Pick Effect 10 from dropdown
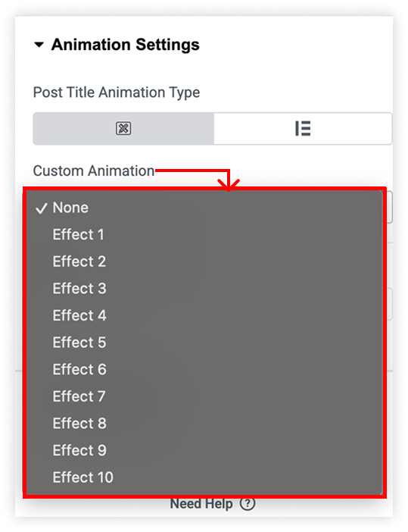408x532 pixels. tap(204, 477)
